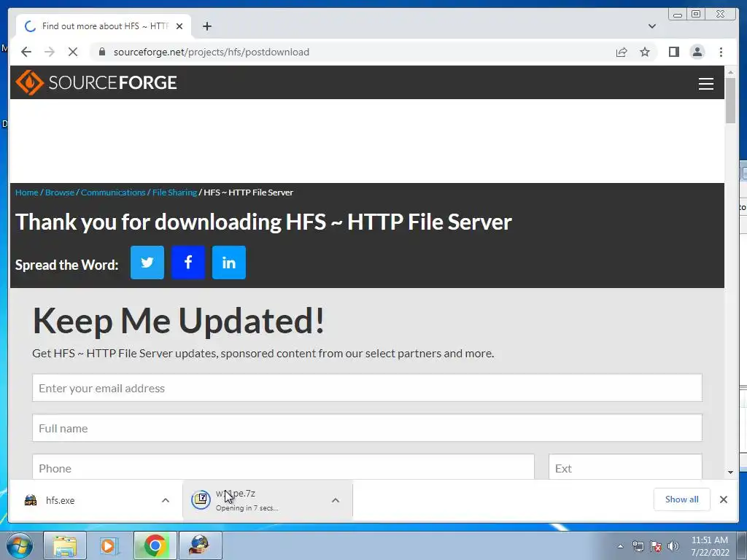The height and width of the screenshot is (560, 747).
Task: Click Show all downloads
Action: click(x=682, y=499)
